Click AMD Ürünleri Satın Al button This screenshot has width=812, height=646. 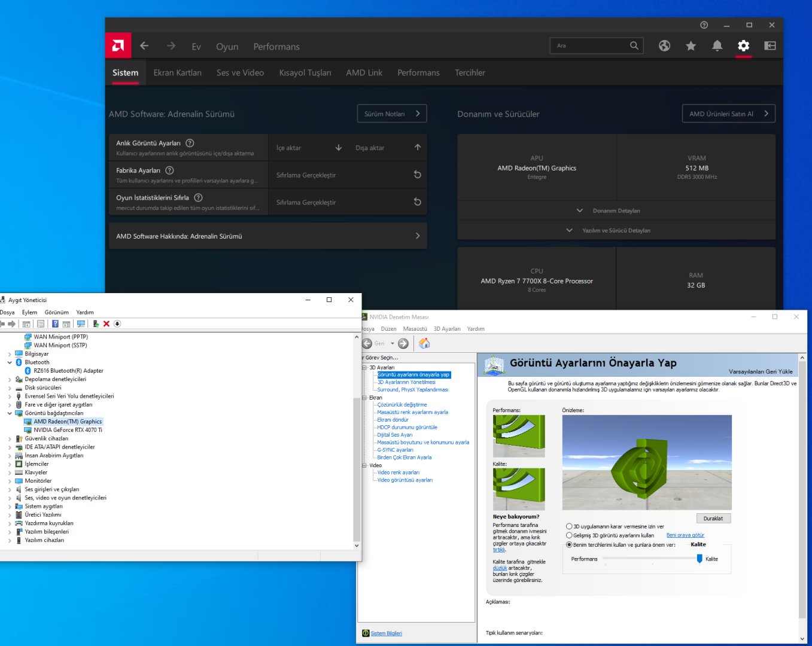pyautogui.click(x=729, y=114)
